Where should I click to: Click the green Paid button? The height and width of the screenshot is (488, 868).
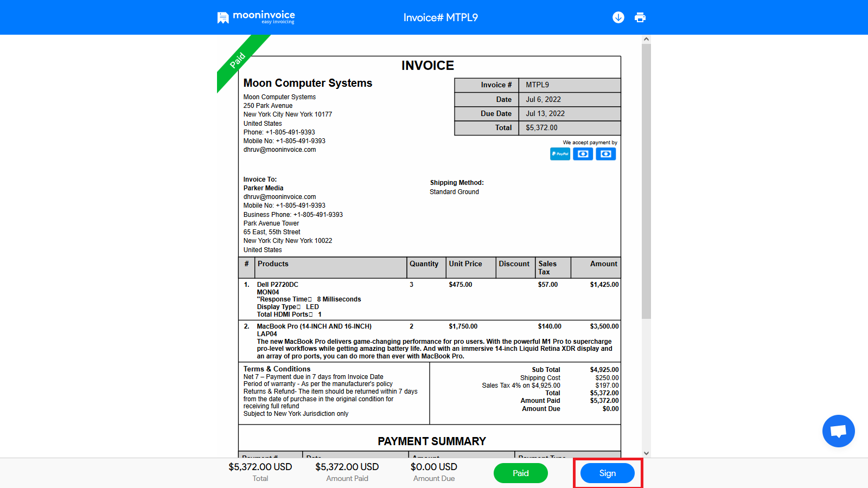[x=521, y=473]
